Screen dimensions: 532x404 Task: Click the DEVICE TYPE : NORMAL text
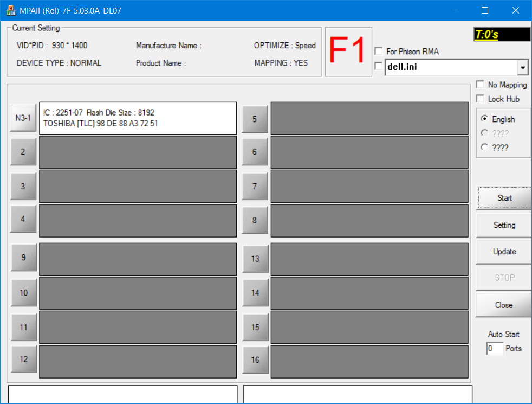59,63
